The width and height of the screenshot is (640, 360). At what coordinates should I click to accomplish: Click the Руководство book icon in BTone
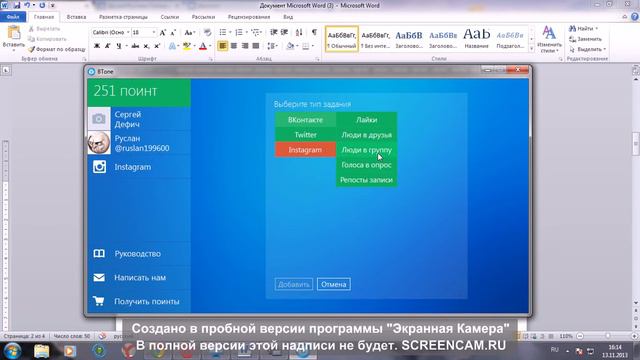(x=99, y=253)
